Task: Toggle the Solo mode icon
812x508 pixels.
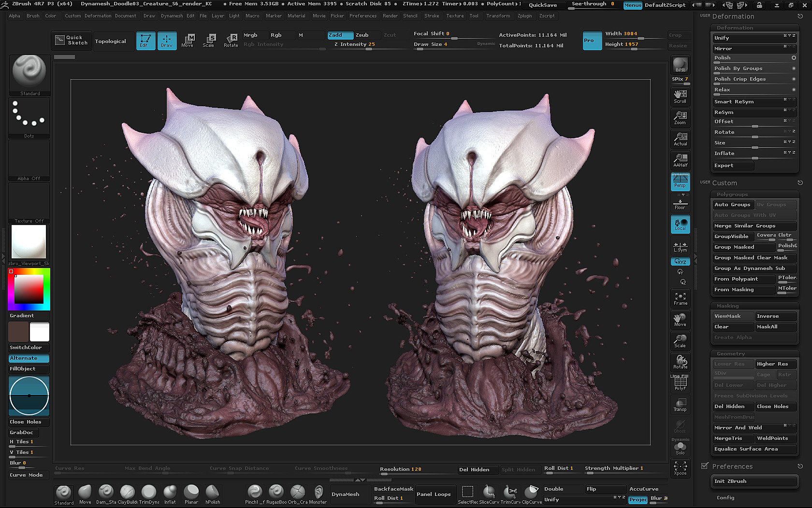Action: click(680, 448)
